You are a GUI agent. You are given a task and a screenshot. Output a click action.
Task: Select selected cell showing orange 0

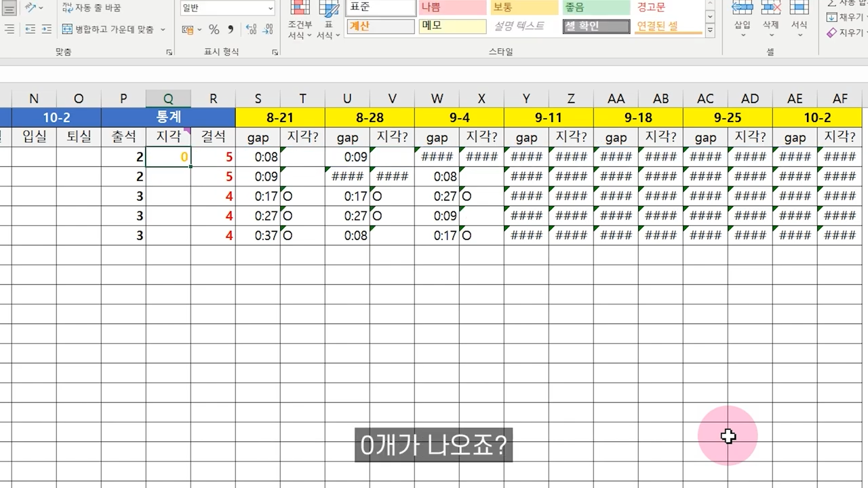click(168, 157)
